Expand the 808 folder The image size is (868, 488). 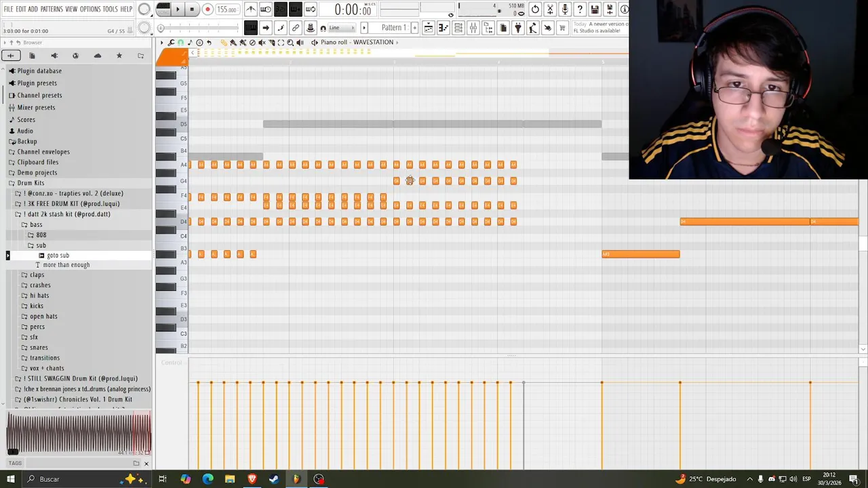coord(41,235)
